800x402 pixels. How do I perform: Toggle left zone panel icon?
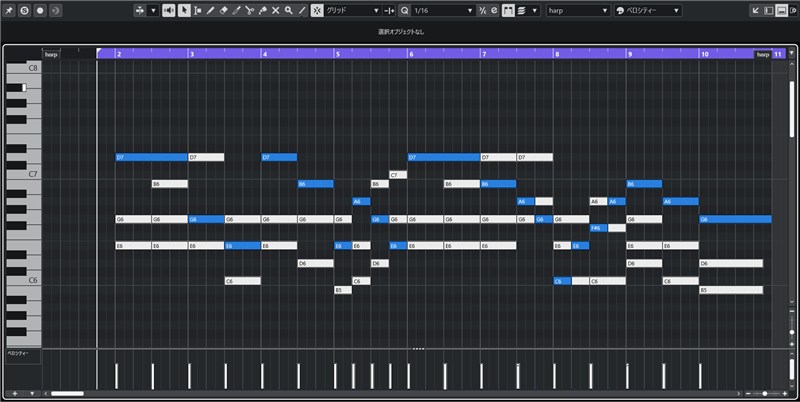tap(769, 10)
